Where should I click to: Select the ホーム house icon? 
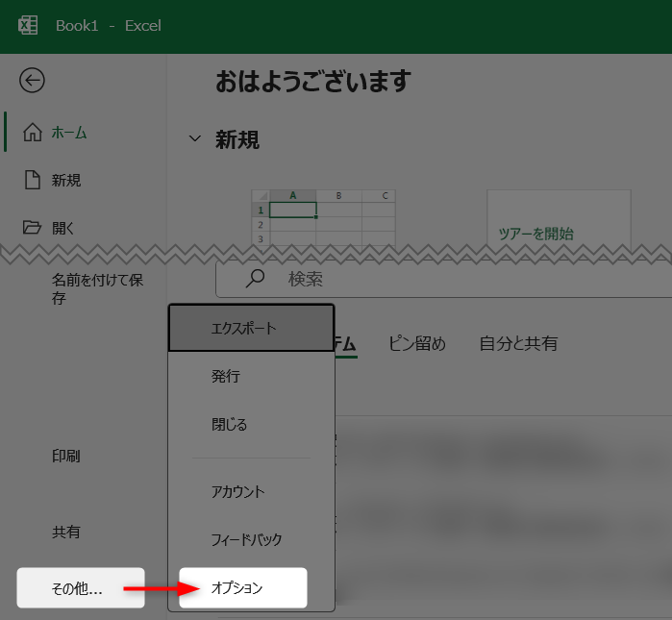click(33, 132)
